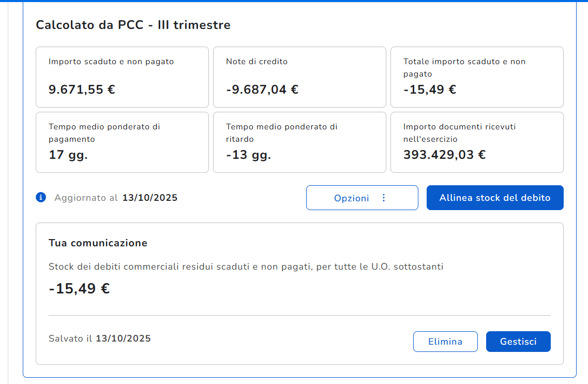588x384 pixels.
Task: Select Importo documenti ricevuti nell'esercizio card
Action: 476,142
